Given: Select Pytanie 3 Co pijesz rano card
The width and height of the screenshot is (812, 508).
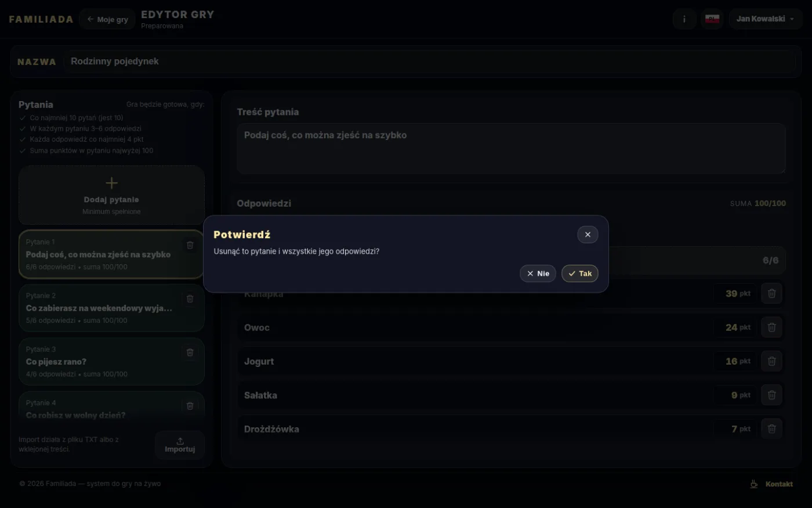Looking at the screenshot, I should pyautogui.click(x=111, y=362).
